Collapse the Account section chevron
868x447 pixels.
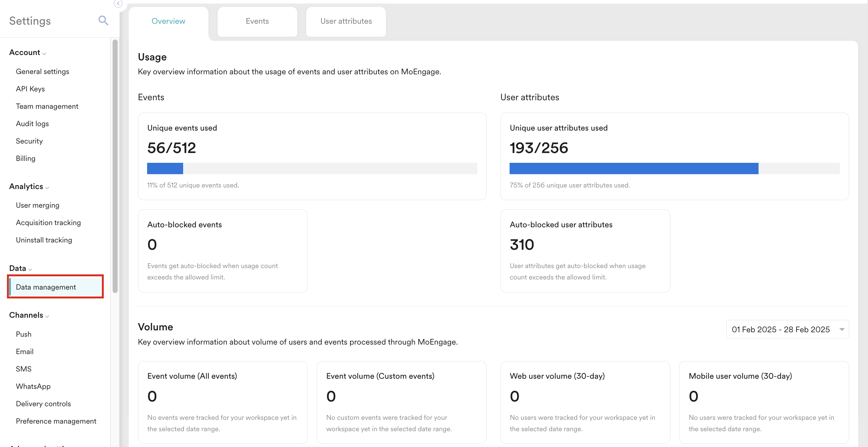pyautogui.click(x=44, y=53)
